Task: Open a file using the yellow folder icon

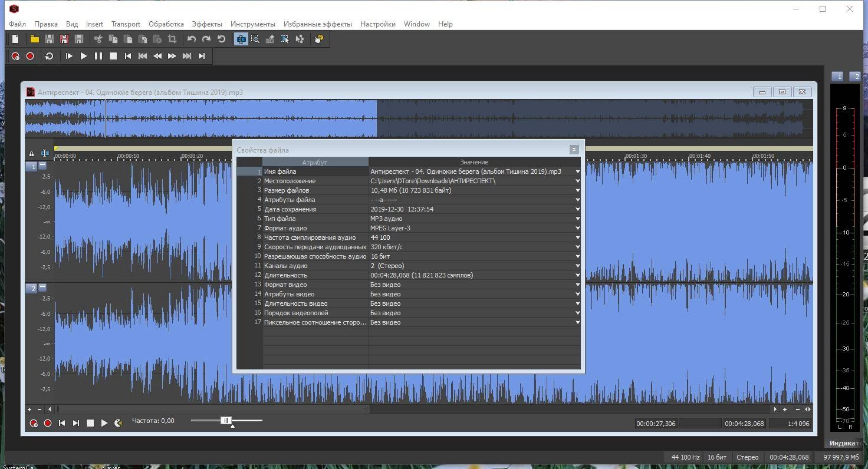Action: pyautogui.click(x=35, y=39)
